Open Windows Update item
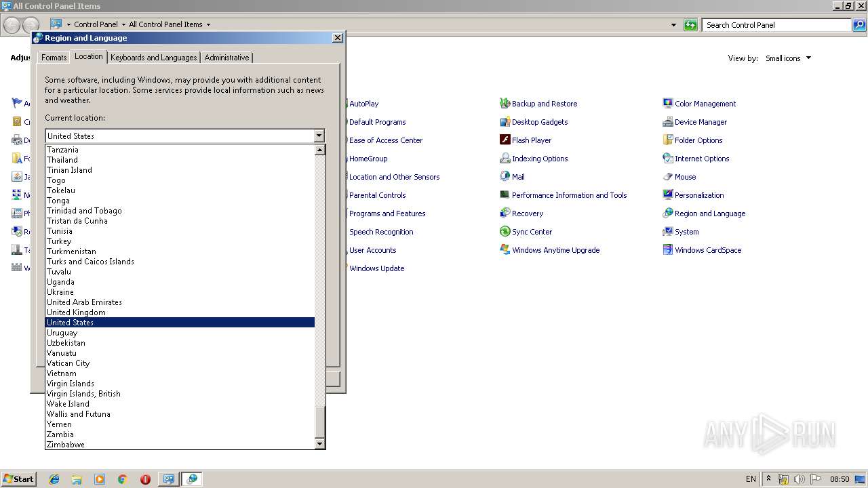 pos(376,268)
